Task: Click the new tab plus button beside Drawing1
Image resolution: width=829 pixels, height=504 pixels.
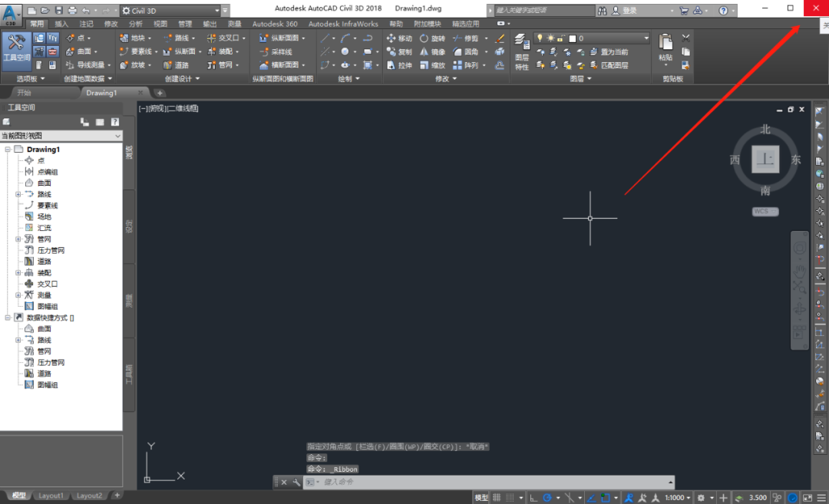Action: click(x=160, y=93)
